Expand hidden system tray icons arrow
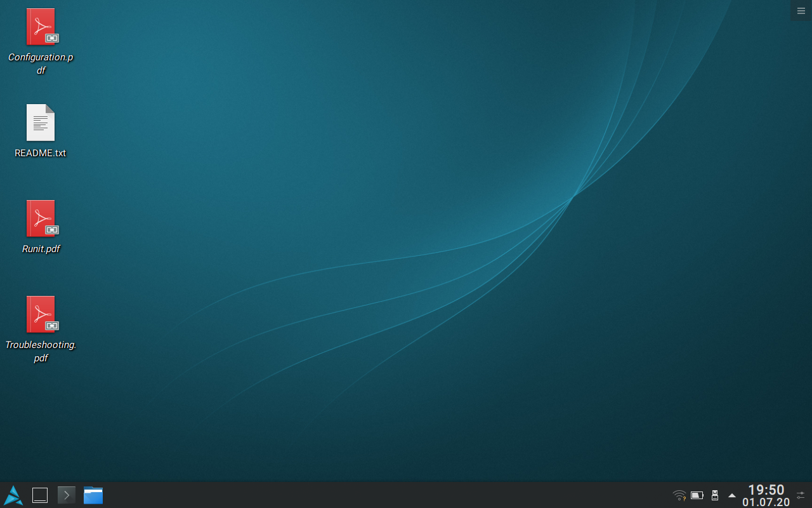This screenshot has height=508, width=812. 732,495
